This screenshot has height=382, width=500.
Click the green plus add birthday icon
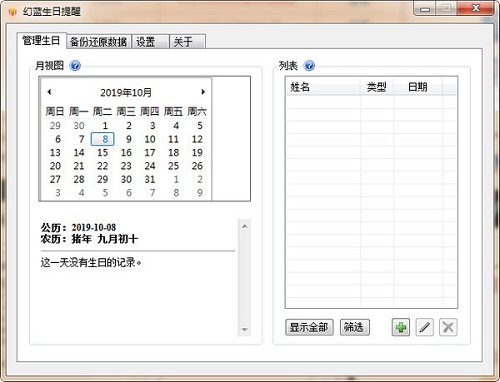[x=401, y=327]
